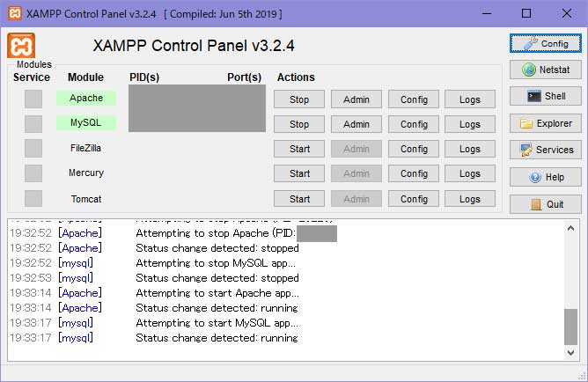
Task: View the Mercury Logs
Action: (470, 173)
